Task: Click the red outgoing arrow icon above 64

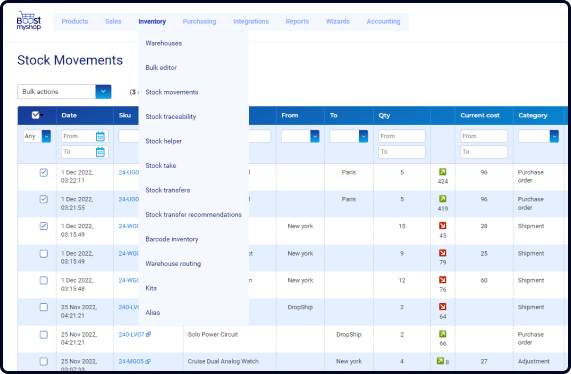Action: click(442, 307)
